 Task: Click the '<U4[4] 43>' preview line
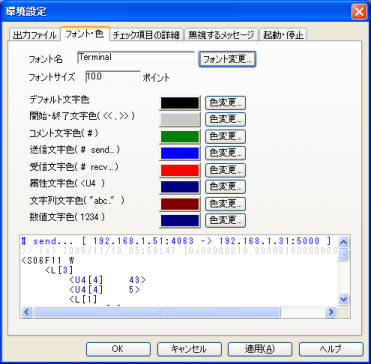107,279
